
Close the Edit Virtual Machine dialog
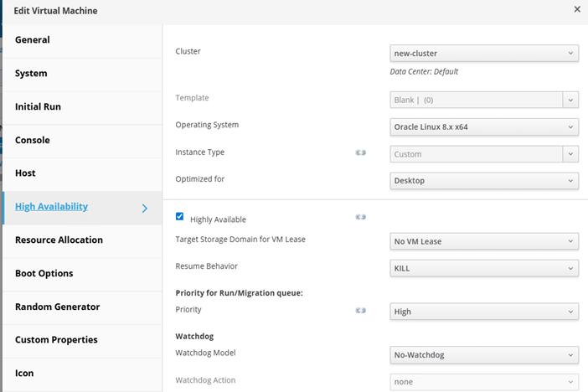576,9
